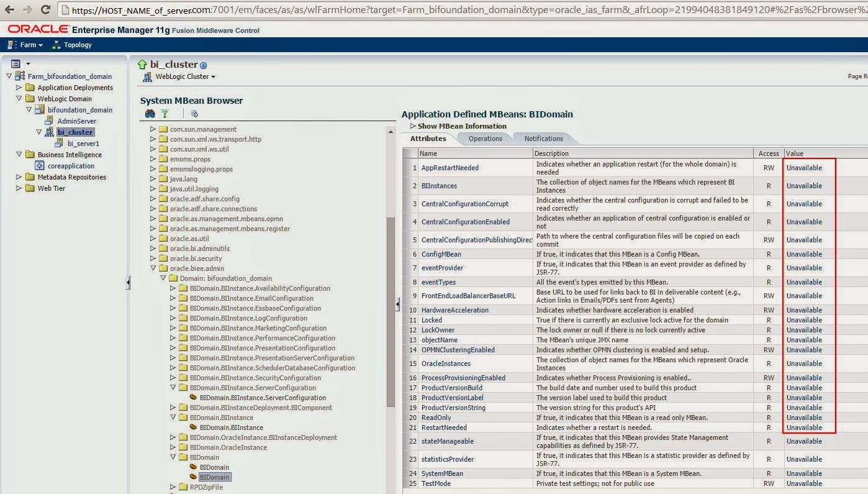Image resolution: width=868 pixels, height=494 pixels.
Task: Expand BIDomain.BIInstance.EmailConfiguration node
Action: tap(173, 298)
